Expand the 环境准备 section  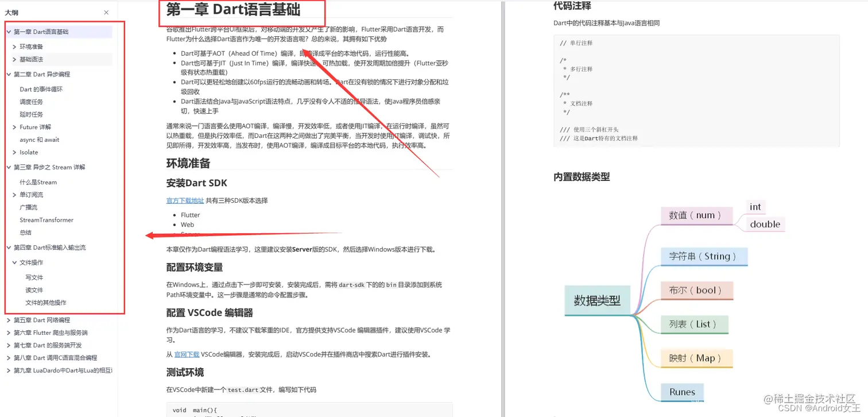click(x=13, y=47)
